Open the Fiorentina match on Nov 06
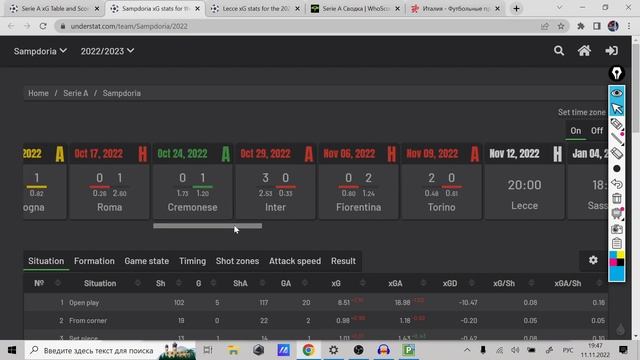Viewport: 640px width, 360px height. (x=358, y=181)
